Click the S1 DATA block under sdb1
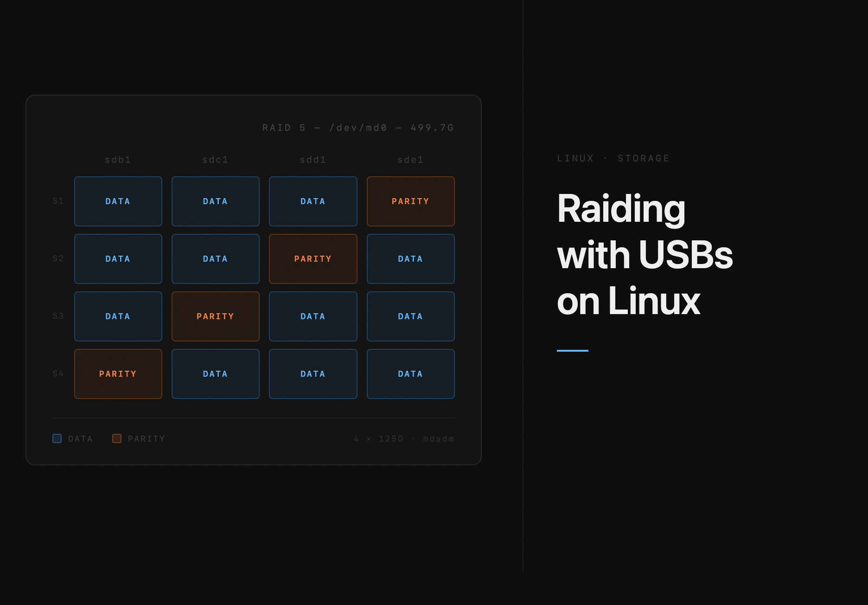The height and width of the screenshot is (605, 868). click(118, 201)
